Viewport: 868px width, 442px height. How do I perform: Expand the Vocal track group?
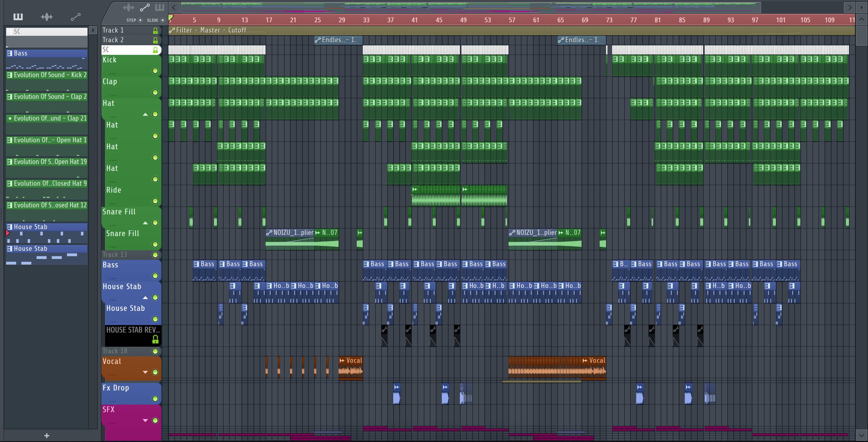[145, 372]
